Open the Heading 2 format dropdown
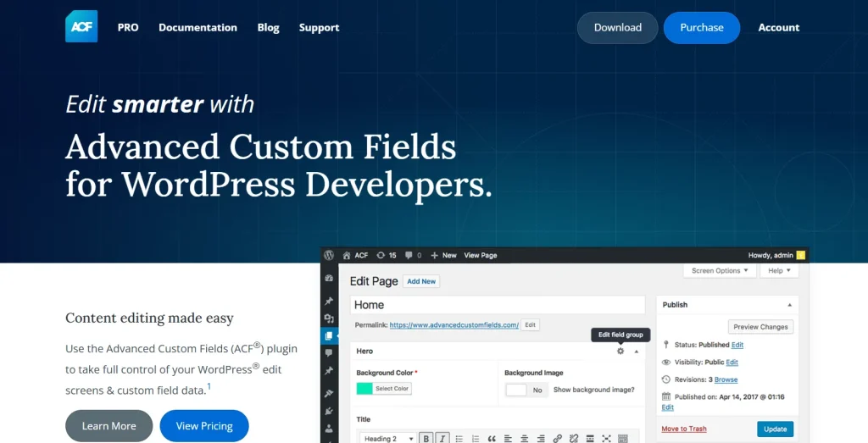868x443 pixels. [x=387, y=439]
